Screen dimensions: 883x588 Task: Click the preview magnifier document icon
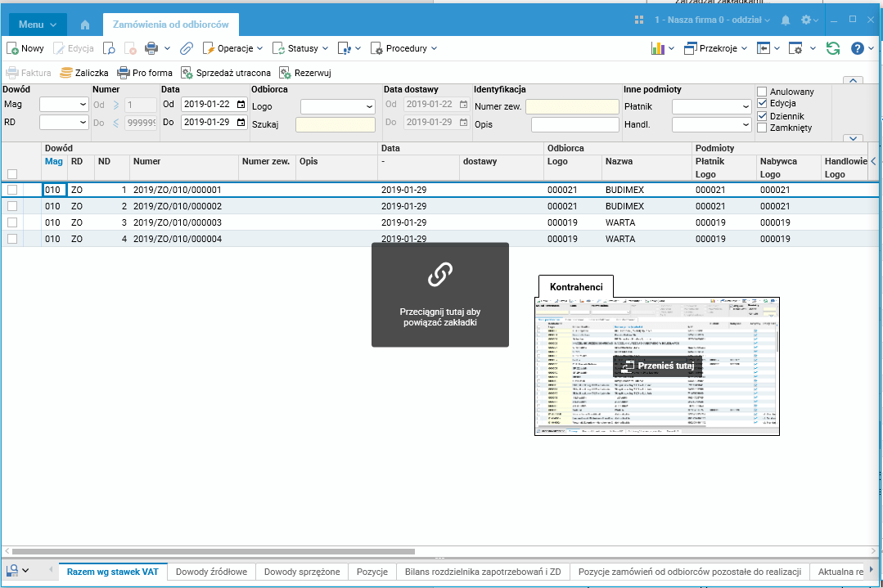click(109, 48)
